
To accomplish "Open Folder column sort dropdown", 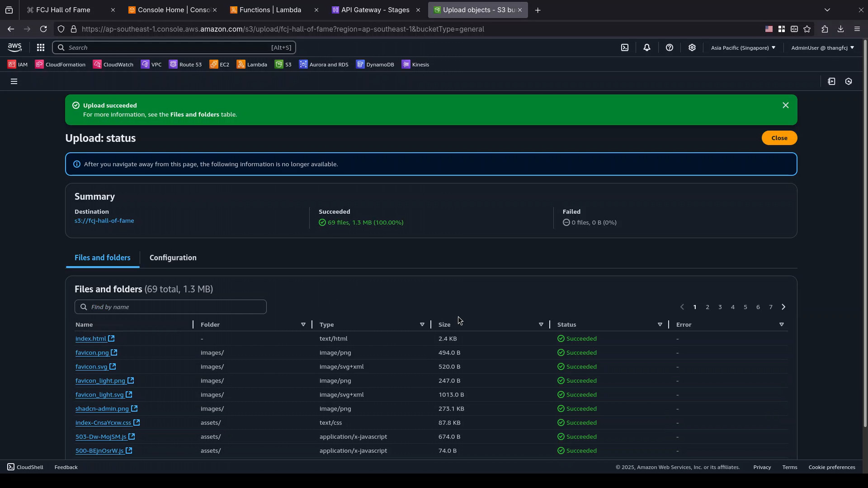I will [303, 324].
